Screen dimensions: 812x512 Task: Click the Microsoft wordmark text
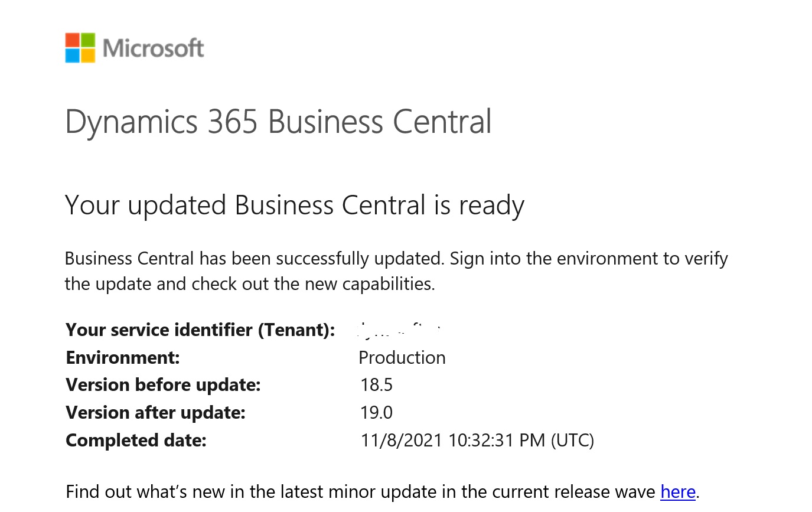pos(154,48)
